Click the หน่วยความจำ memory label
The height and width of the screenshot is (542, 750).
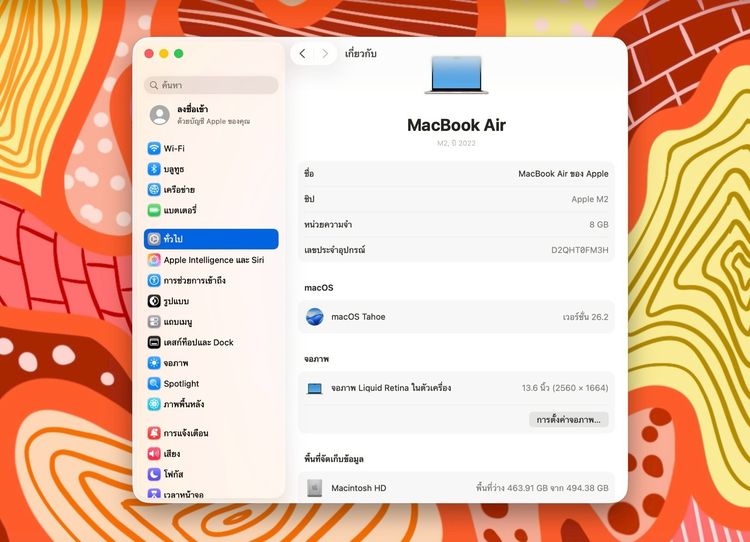click(x=328, y=224)
